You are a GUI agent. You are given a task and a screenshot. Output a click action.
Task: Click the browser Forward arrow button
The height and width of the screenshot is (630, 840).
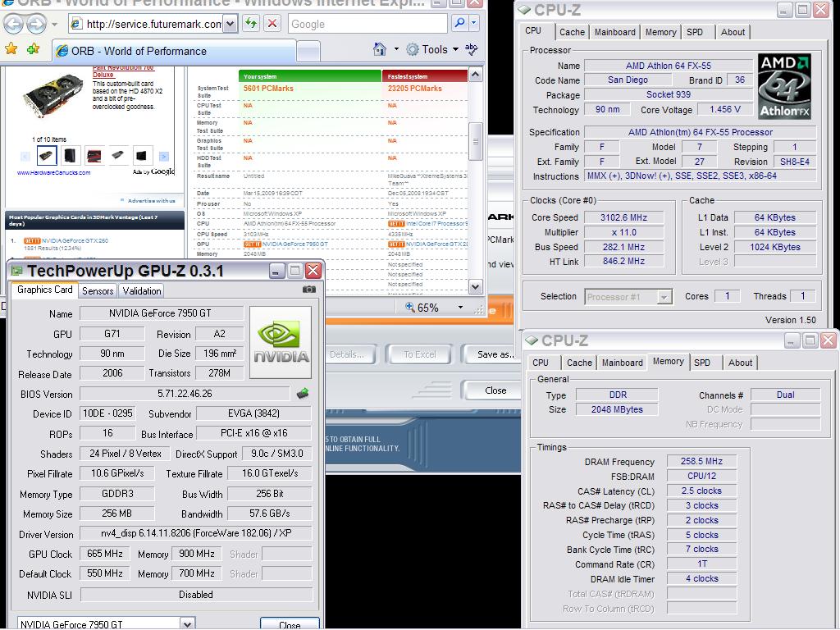point(36,24)
